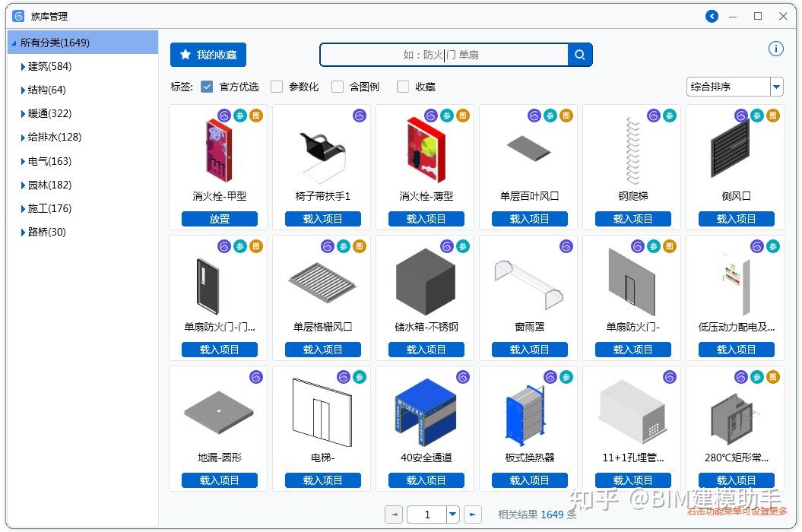Click the 图 example badge on 消火栓-薄型 card

pos(463,116)
